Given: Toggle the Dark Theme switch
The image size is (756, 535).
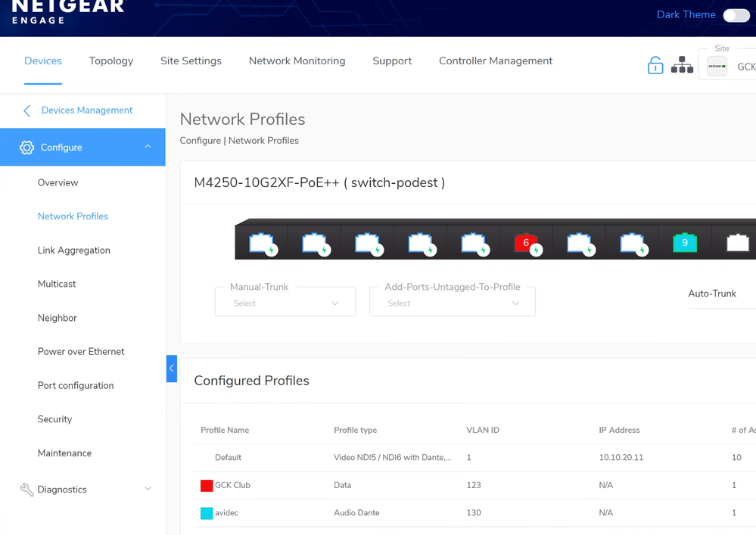Looking at the screenshot, I should (736, 15).
